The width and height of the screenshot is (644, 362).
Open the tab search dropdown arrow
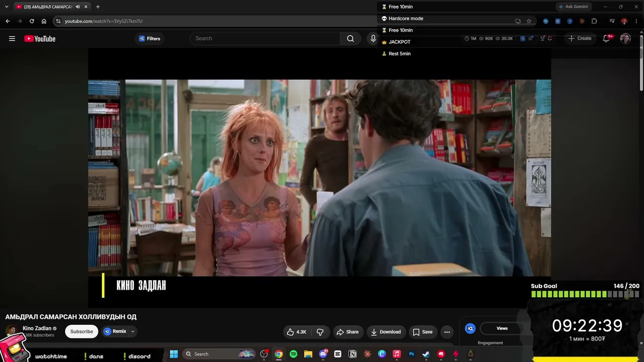[7, 7]
